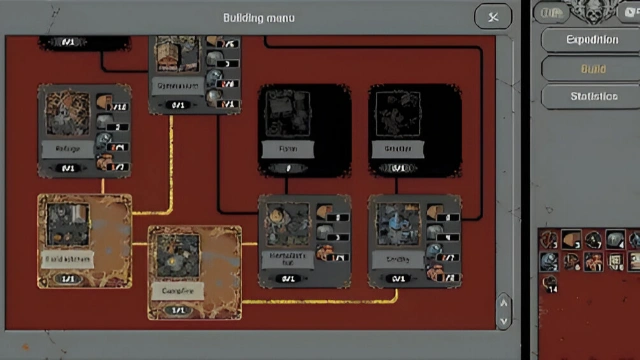Choose the Smithy building card
640x360 pixels.
click(415, 241)
